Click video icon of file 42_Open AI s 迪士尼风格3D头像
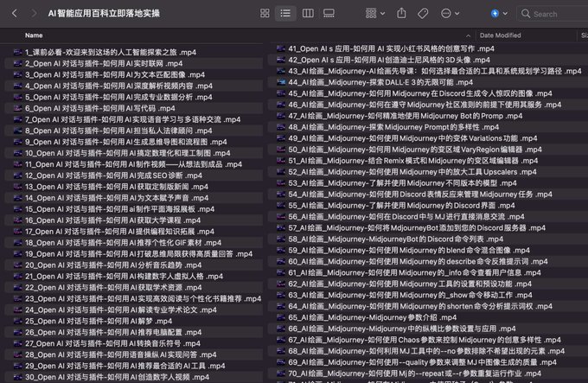Screen dimensions: 588x383 click(x=281, y=60)
